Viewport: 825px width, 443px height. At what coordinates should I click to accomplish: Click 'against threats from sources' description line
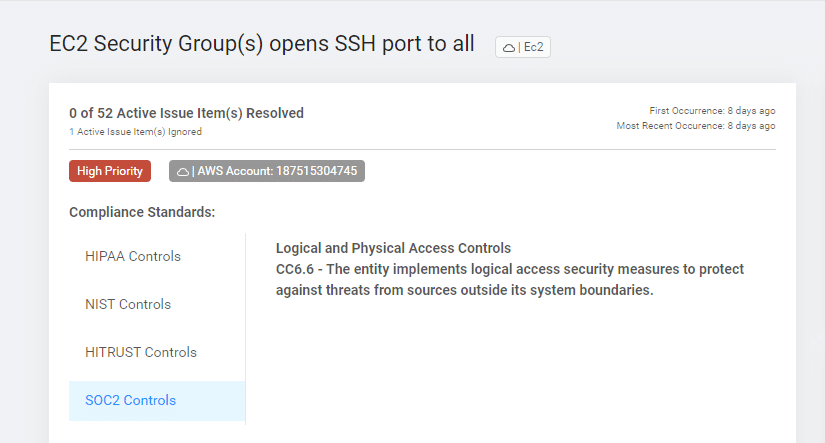click(x=464, y=290)
